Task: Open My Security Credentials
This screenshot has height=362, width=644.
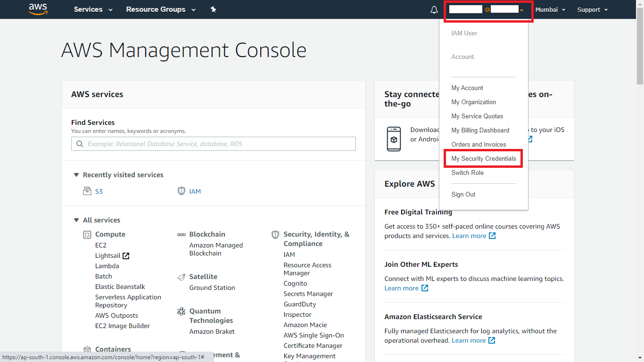Action: 484,158
